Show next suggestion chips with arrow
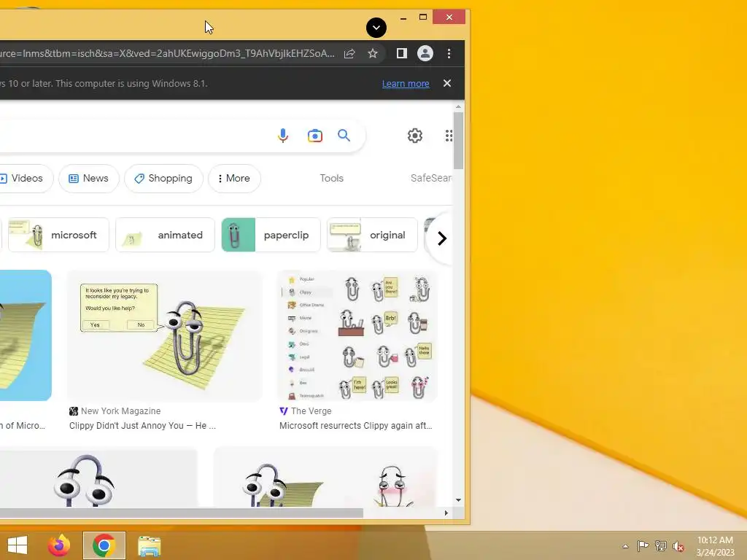This screenshot has height=560, width=747. 441,238
